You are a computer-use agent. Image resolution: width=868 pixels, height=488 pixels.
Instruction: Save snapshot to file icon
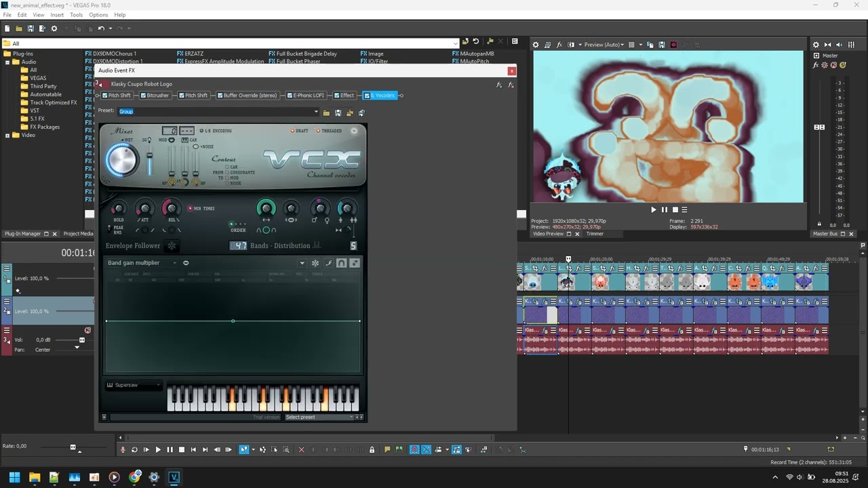point(661,45)
